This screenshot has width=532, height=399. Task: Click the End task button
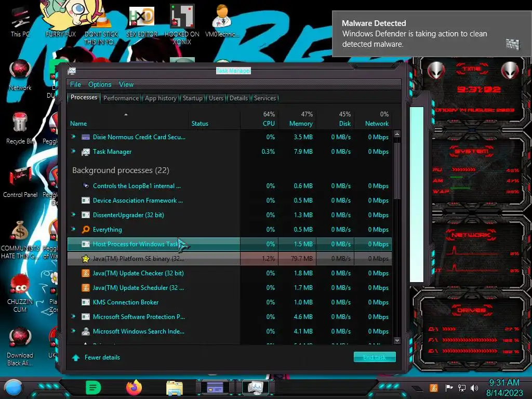(375, 357)
